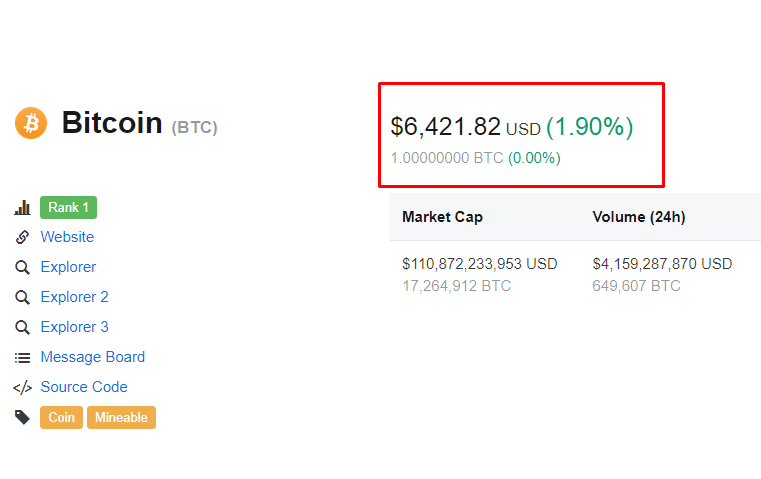Click the 17,264,912 BTC value
Viewport: 761px width, 479px height.
[x=456, y=286]
